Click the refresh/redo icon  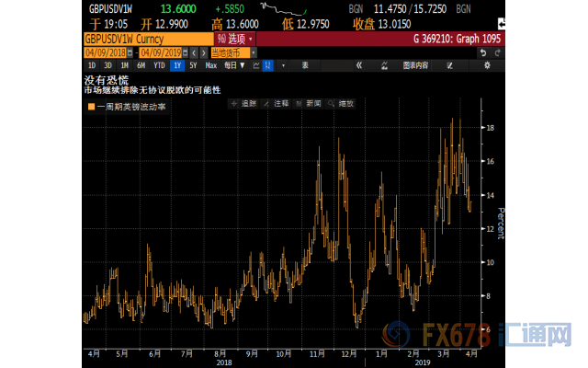[x=497, y=53]
